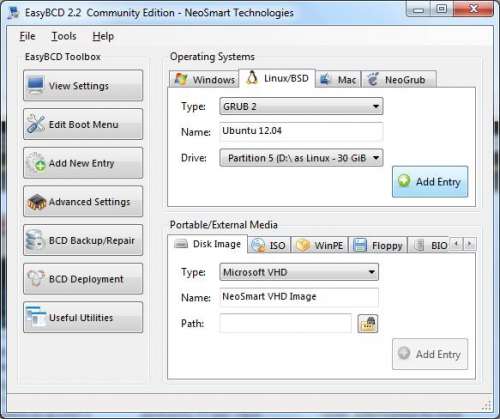Image resolution: width=500 pixels, height=419 pixels.
Task: Open Useful Utilities
Action: (x=83, y=318)
